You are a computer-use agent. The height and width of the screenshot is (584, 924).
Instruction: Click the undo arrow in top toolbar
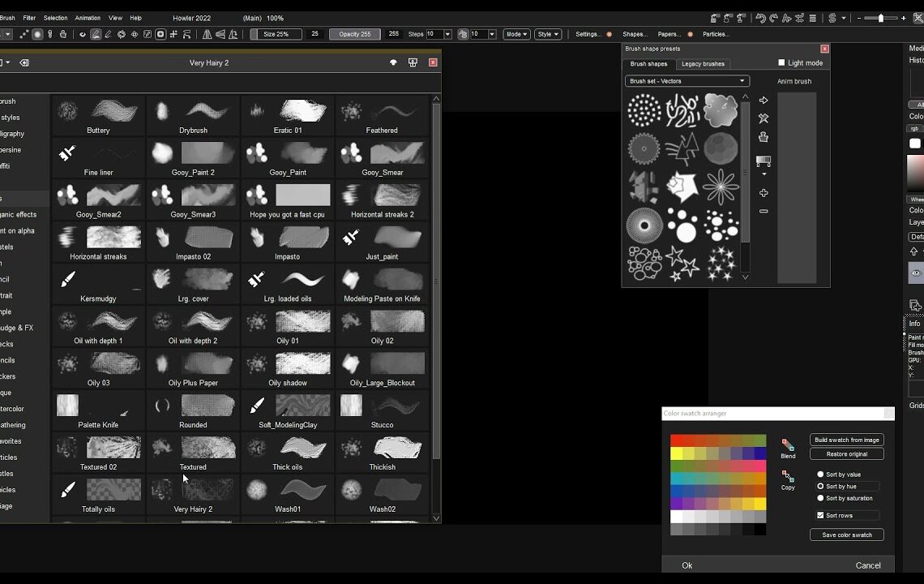pyautogui.click(x=760, y=18)
